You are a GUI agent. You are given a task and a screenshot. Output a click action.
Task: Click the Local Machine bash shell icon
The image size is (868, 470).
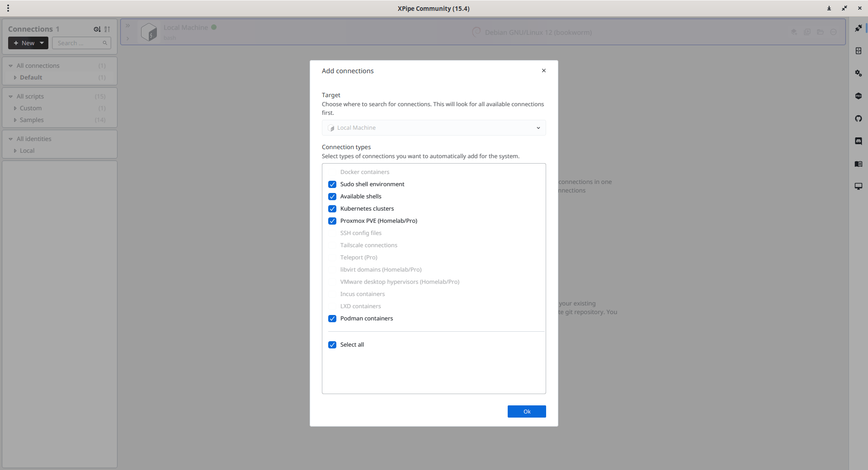pyautogui.click(x=149, y=32)
